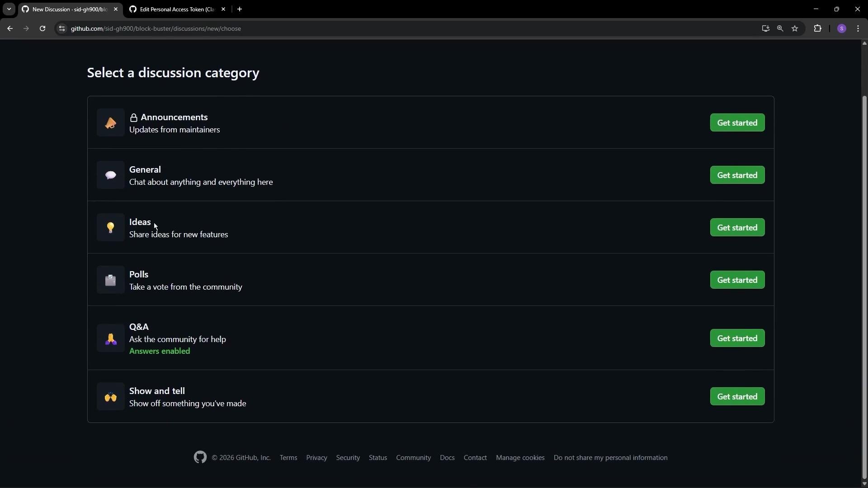Get started with Q&A category
The image size is (868, 488).
(738, 338)
